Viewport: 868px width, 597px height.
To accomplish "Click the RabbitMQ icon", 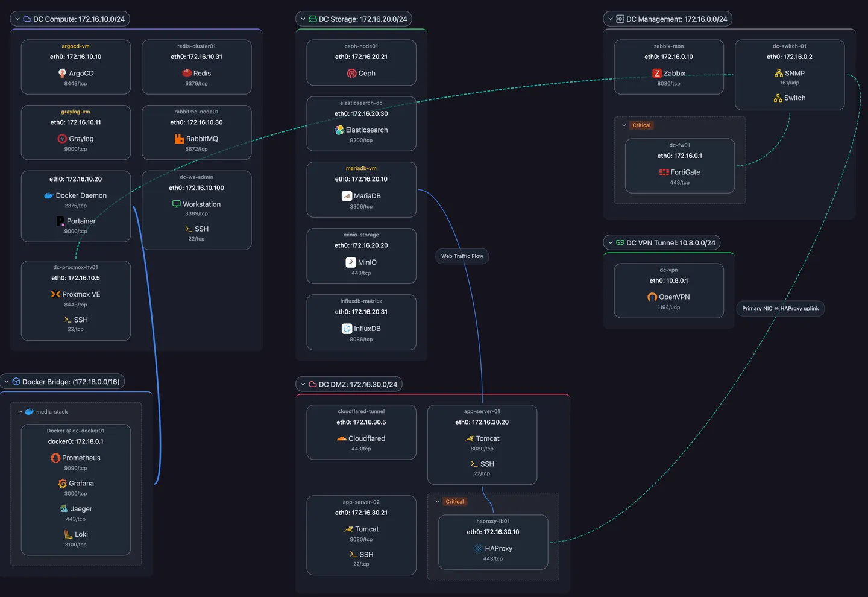I will point(179,139).
